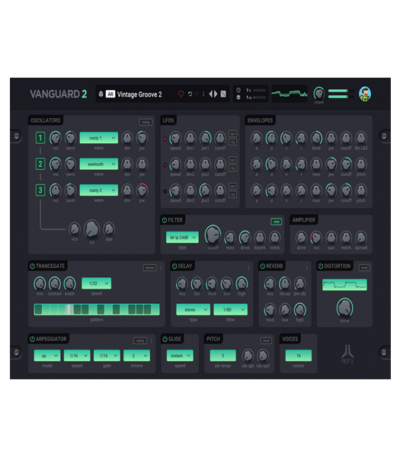The height and width of the screenshot is (457, 400).
Task: Open the Reverb three-dot menu
Action: (x=307, y=268)
